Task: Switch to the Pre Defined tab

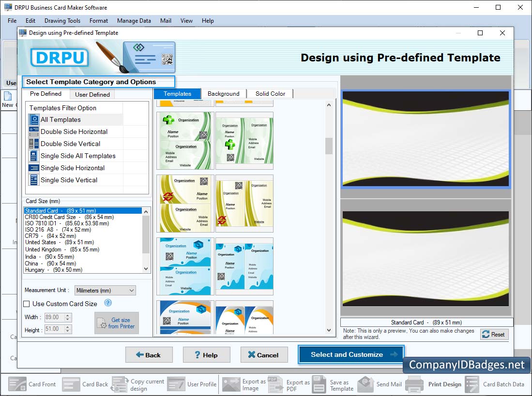Action: tap(46, 94)
